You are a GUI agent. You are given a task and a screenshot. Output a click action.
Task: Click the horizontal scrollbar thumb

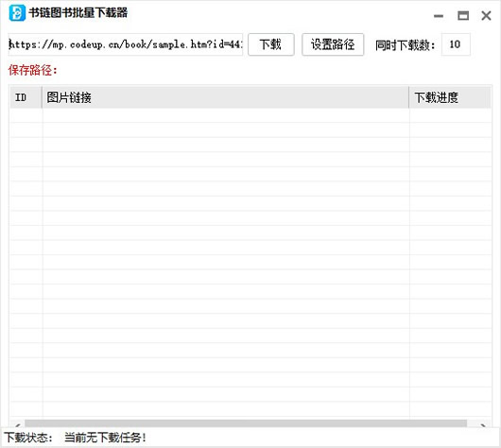[246, 423]
